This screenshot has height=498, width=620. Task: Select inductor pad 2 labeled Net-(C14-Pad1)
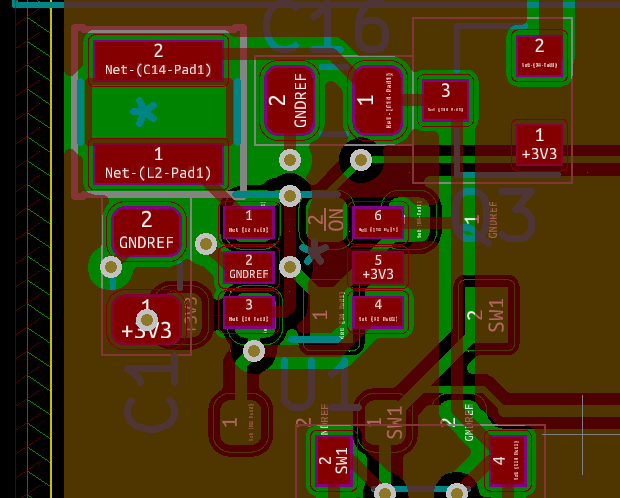158,60
